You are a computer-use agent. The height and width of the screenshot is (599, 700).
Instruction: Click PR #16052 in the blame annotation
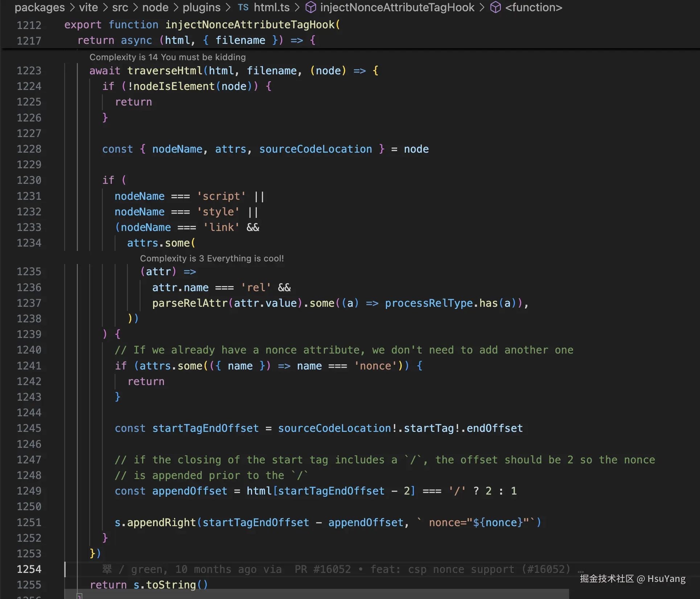(x=322, y=569)
